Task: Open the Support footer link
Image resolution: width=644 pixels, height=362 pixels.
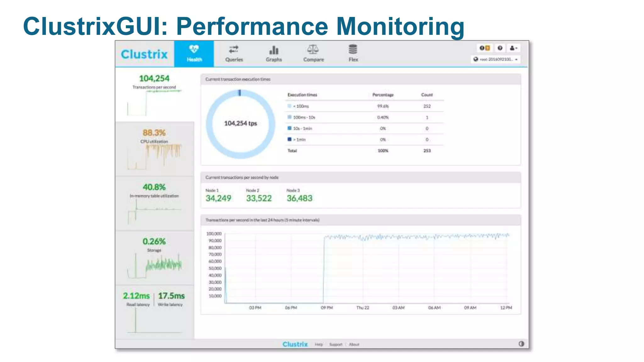Action: [336, 344]
